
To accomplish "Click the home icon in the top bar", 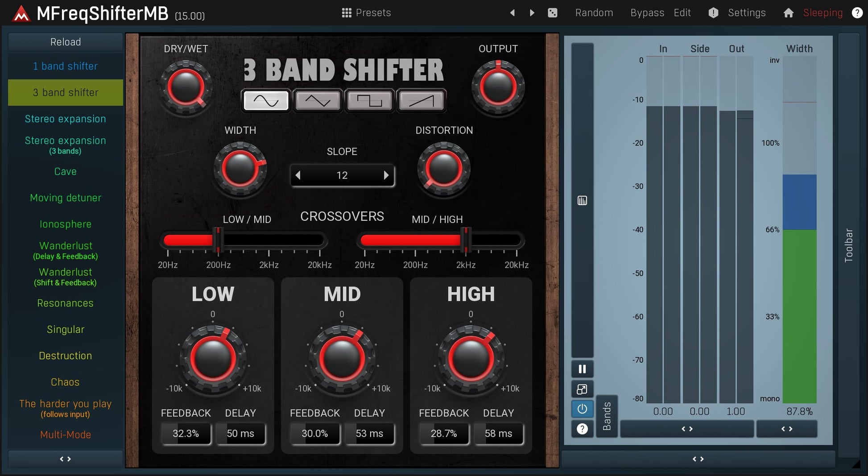I will click(788, 12).
